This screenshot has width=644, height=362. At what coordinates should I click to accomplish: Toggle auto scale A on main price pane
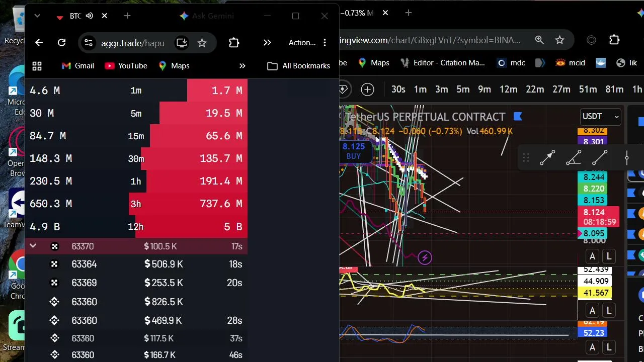click(592, 256)
